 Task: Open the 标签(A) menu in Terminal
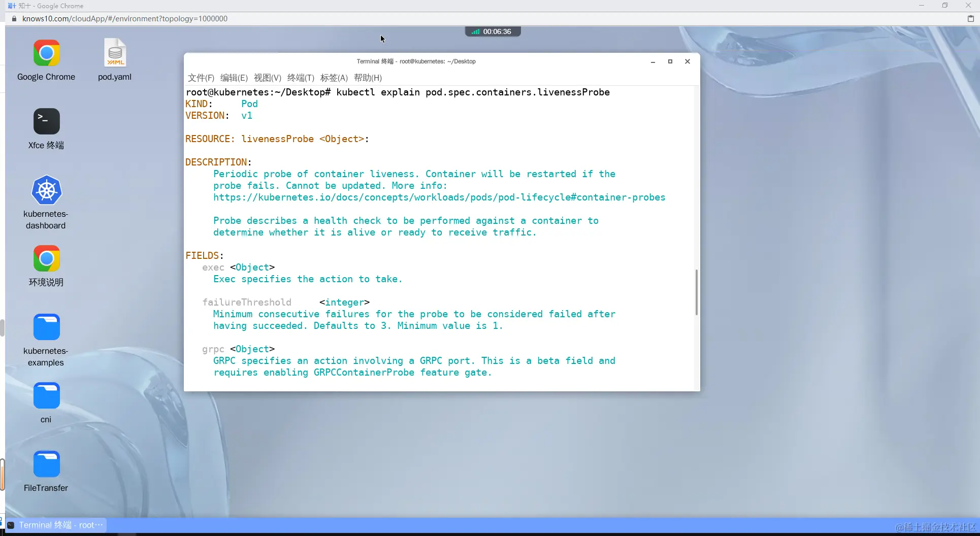coord(334,78)
